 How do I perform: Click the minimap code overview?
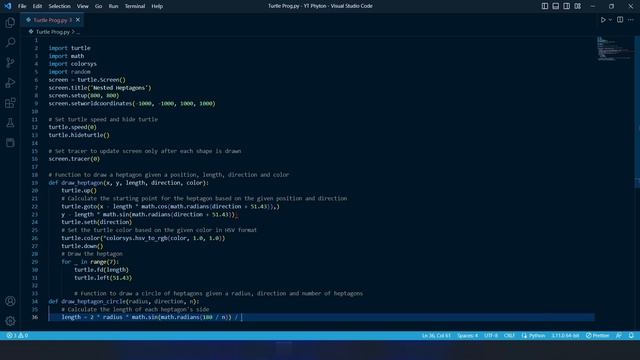pos(614,49)
